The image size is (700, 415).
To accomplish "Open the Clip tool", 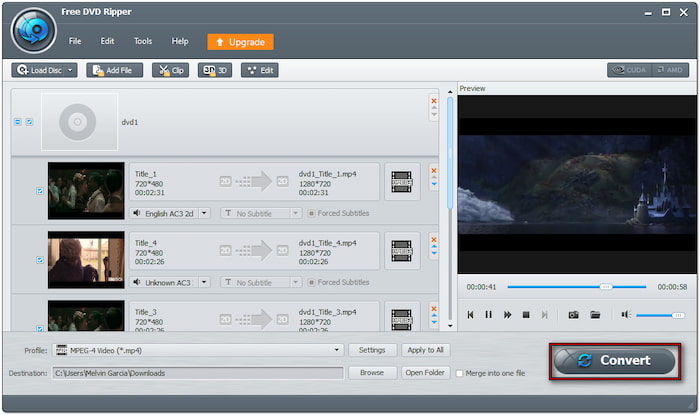I will (170, 70).
